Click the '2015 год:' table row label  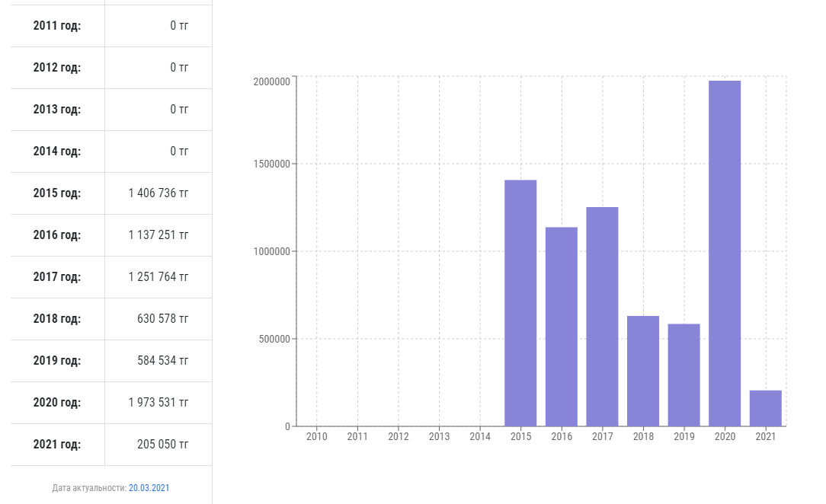pos(57,193)
